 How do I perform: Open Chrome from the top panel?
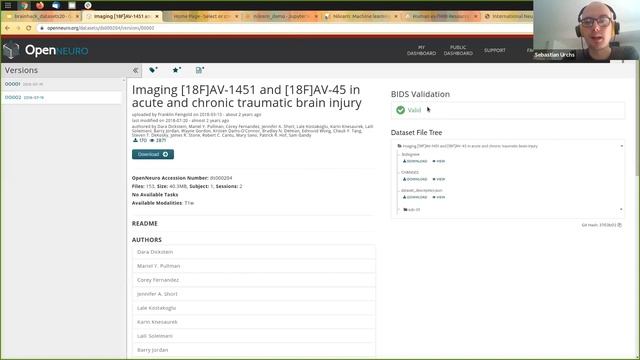[x=24, y=5]
